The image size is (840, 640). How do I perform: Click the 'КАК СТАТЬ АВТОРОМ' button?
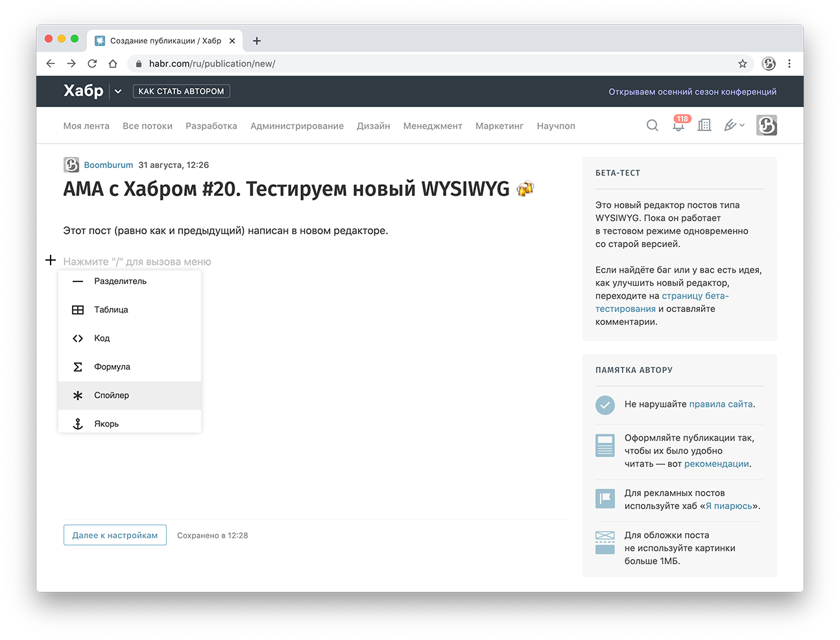(x=181, y=91)
